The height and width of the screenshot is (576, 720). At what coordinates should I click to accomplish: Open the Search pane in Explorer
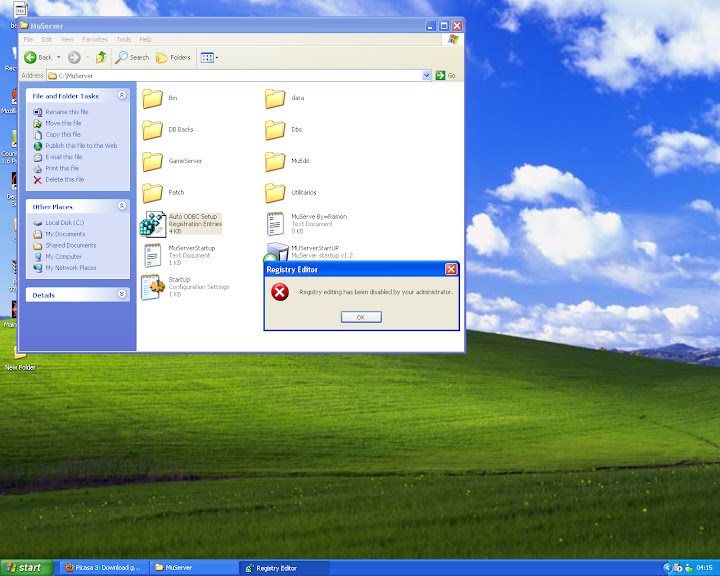(x=132, y=58)
